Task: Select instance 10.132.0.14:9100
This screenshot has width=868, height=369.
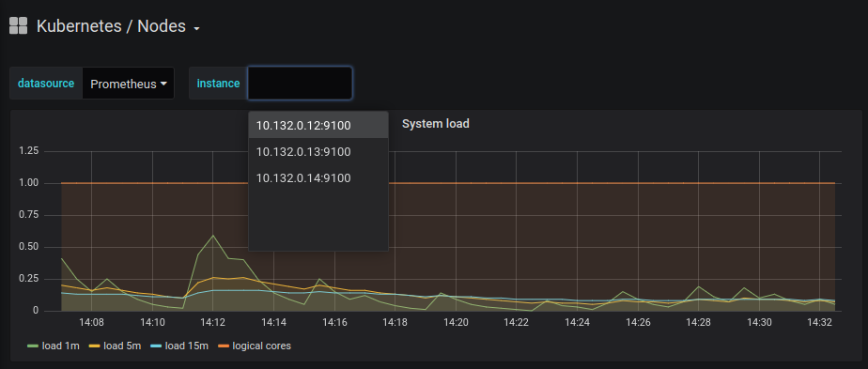Action: coord(318,178)
